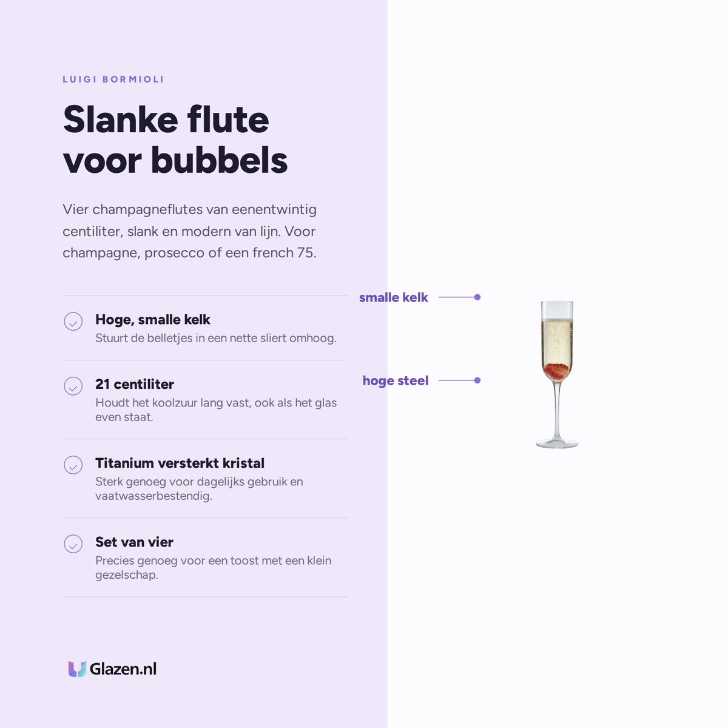The image size is (728, 728).
Task: Select the Hoge, smalle kelk feature title
Action: (153, 320)
